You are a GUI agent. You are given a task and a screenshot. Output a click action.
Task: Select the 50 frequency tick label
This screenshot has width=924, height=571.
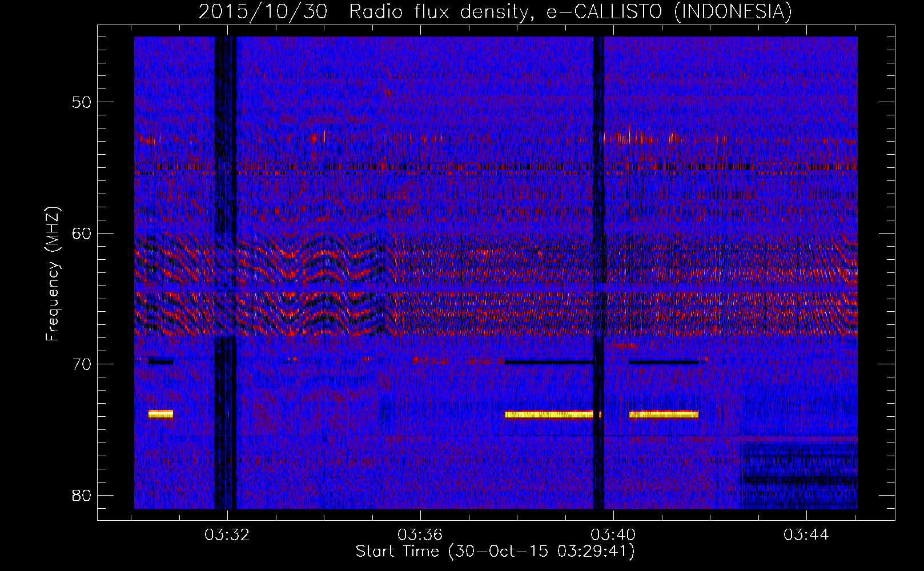click(82, 102)
